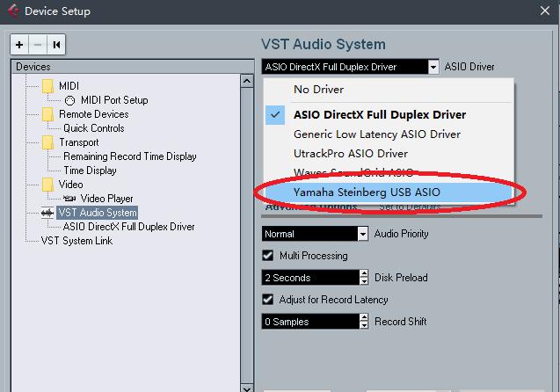Click the remove device minus button

[x=38, y=45]
